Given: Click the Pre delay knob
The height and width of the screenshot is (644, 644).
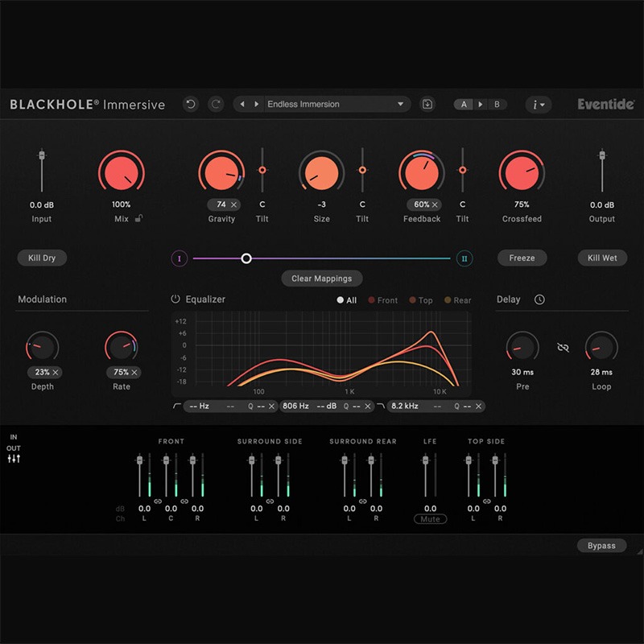Looking at the screenshot, I should (x=522, y=347).
